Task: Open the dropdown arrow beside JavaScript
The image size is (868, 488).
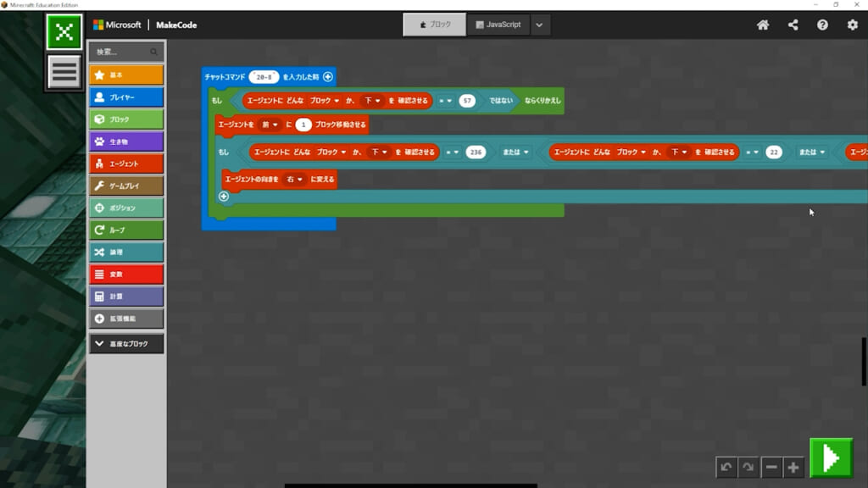Action: tap(539, 25)
